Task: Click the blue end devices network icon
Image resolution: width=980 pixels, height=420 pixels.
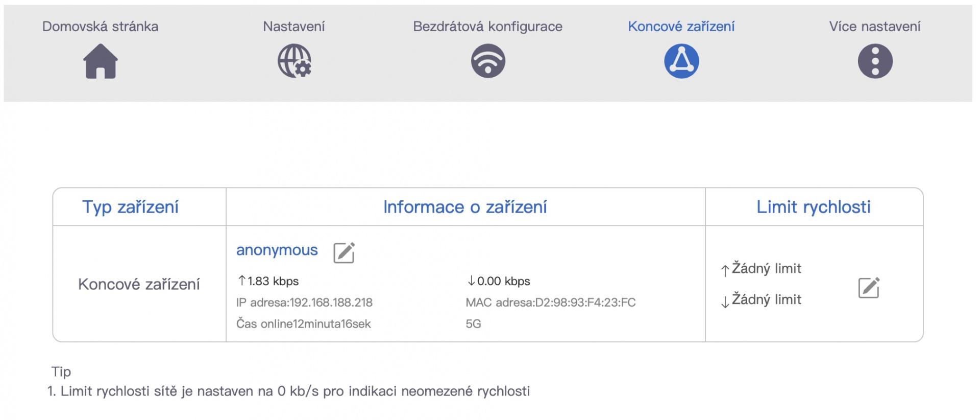Action: pos(681,61)
